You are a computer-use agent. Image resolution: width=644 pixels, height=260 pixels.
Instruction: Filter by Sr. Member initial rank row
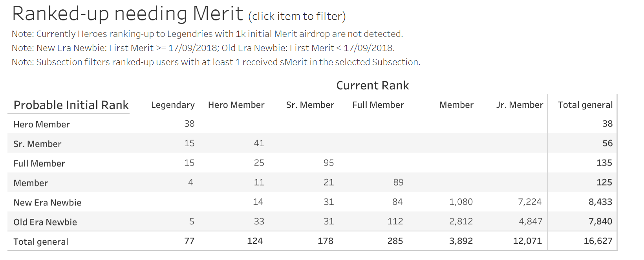coord(37,144)
